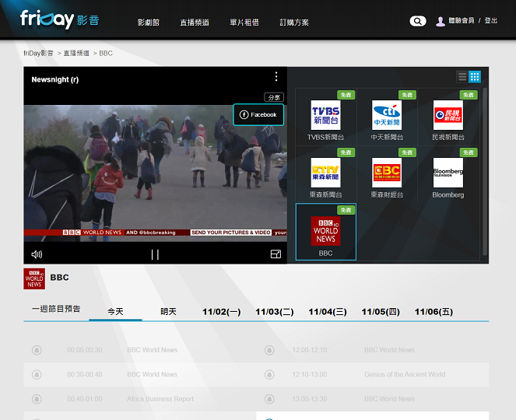
Task: Open the player three-dot options menu
Action: (x=276, y=77)
